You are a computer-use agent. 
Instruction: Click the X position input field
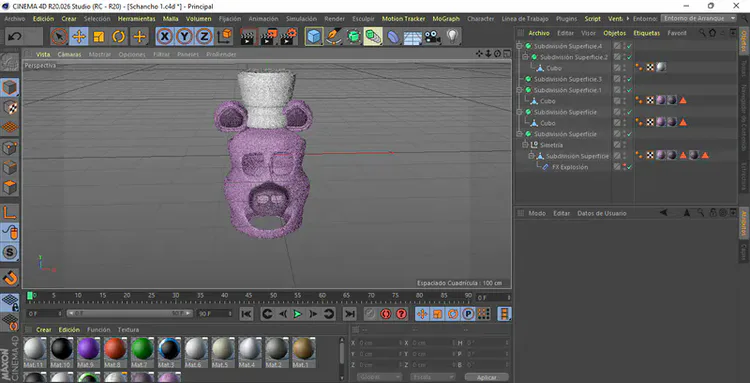380,343
